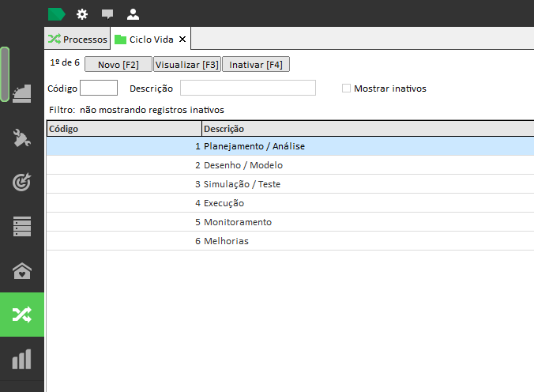Image resolution: width=534 pixels, height=392 pixels.
Task: Open the house with heart sidebar module
Action: [22, 271]
